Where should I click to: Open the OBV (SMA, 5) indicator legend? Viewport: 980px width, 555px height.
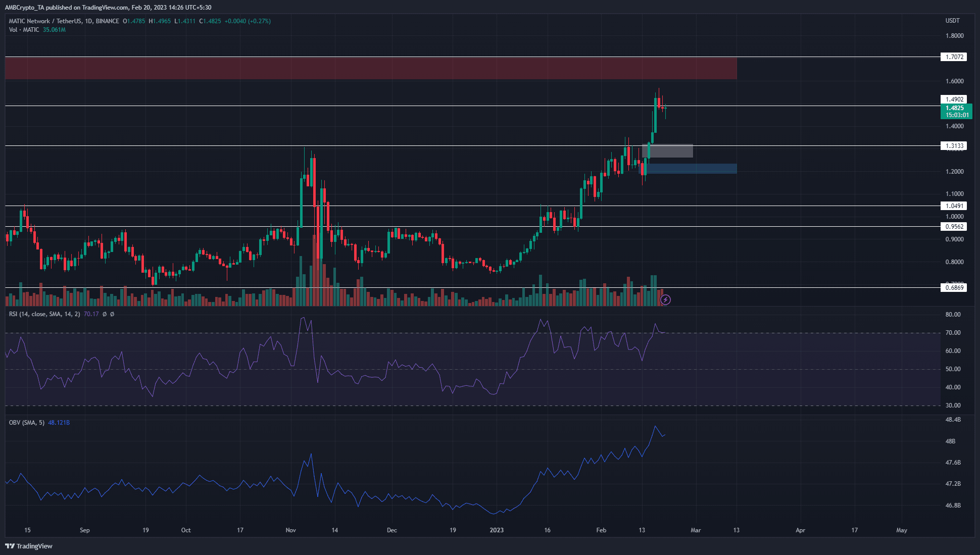(x=27, y=423)
